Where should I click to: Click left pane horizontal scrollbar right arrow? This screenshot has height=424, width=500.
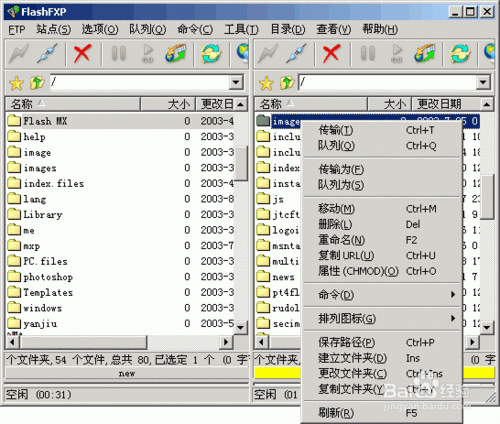(x=226, y=342)
